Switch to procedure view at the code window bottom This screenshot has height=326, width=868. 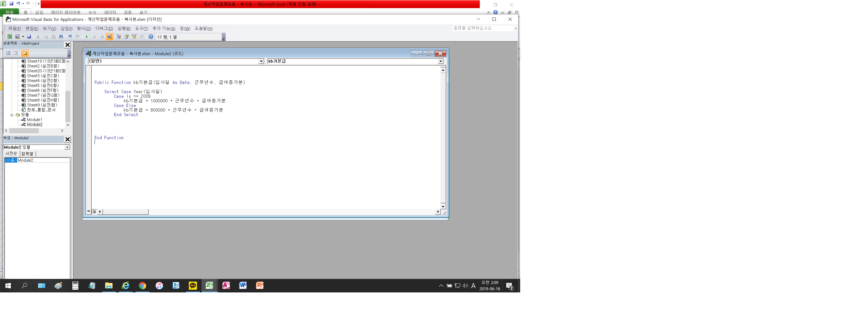[x=89, y=211]
